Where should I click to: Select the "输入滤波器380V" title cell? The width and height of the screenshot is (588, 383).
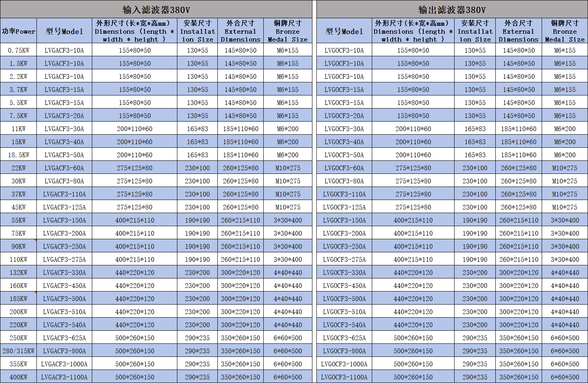point(156,10)
